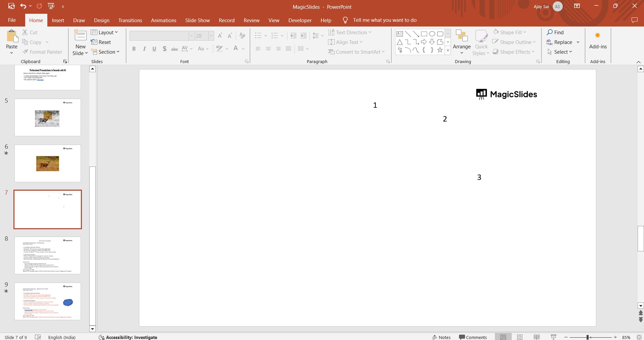This screenshot has width=644, height=340.
Task: Open Slide Sorter view from status bar
Action: tap(520, 337)
